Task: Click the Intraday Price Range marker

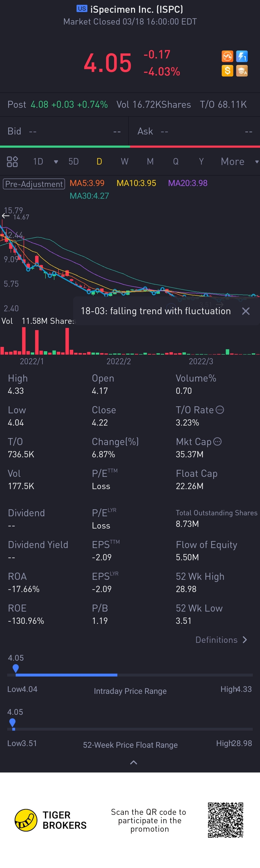Action: coord(15,668)
